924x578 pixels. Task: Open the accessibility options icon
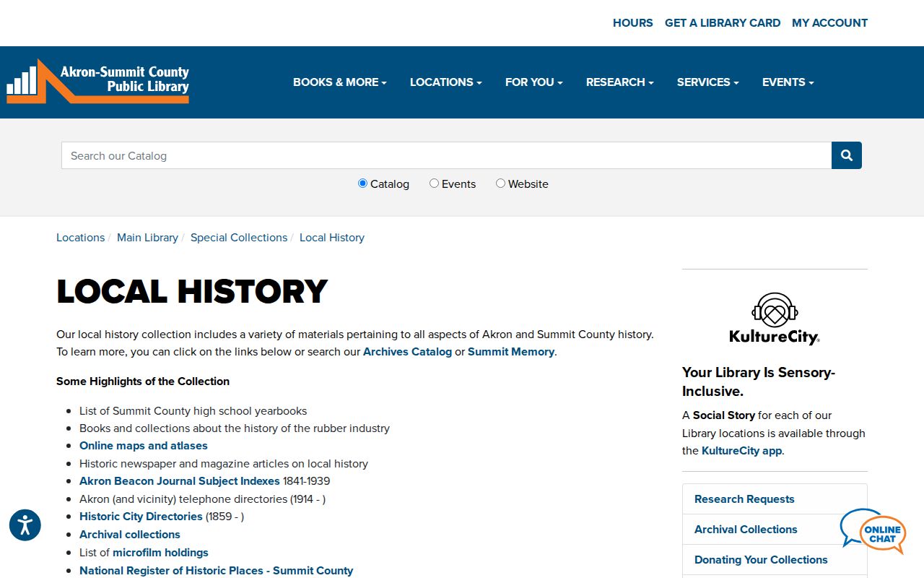(x=25, y=525)
